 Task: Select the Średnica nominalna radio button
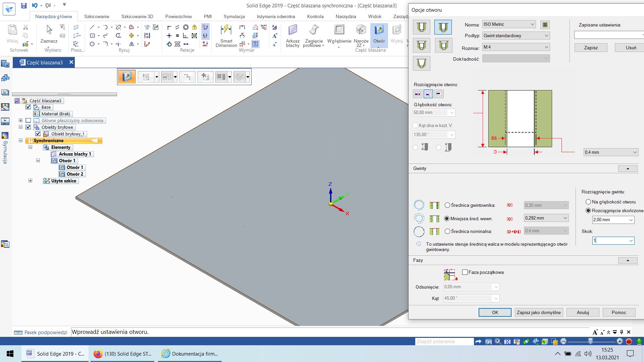pos(447,231)
